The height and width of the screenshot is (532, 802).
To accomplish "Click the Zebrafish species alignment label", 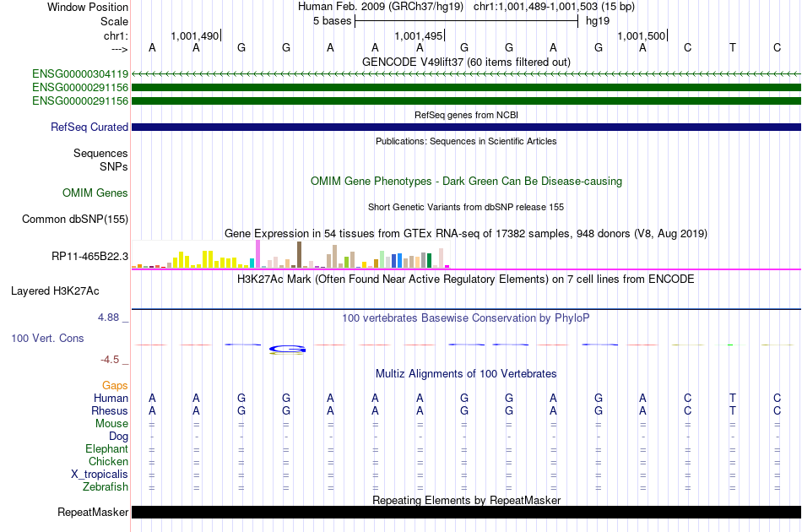I will pyautogui.click(x=106, y=487).
